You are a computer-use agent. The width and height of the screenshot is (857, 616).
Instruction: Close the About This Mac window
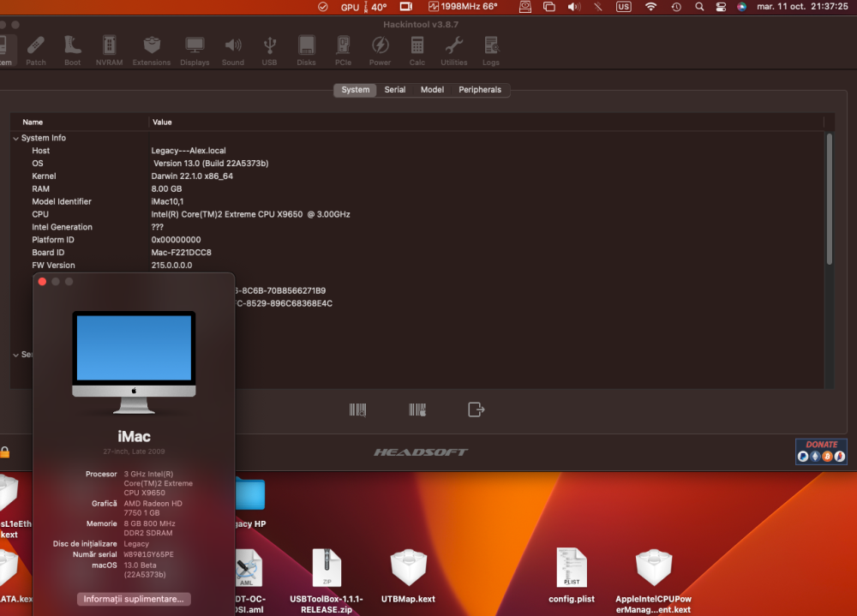point(42,282)
